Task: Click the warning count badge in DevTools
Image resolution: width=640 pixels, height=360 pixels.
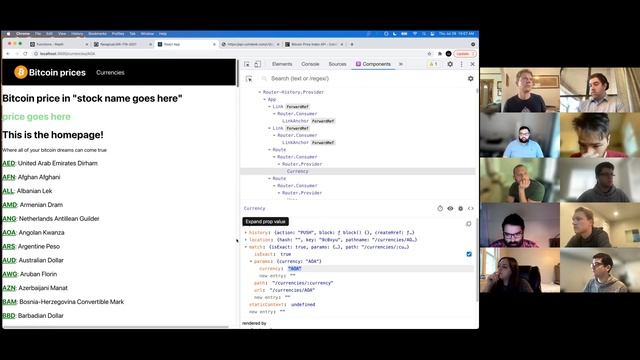Action: click(x=433, y=64)
